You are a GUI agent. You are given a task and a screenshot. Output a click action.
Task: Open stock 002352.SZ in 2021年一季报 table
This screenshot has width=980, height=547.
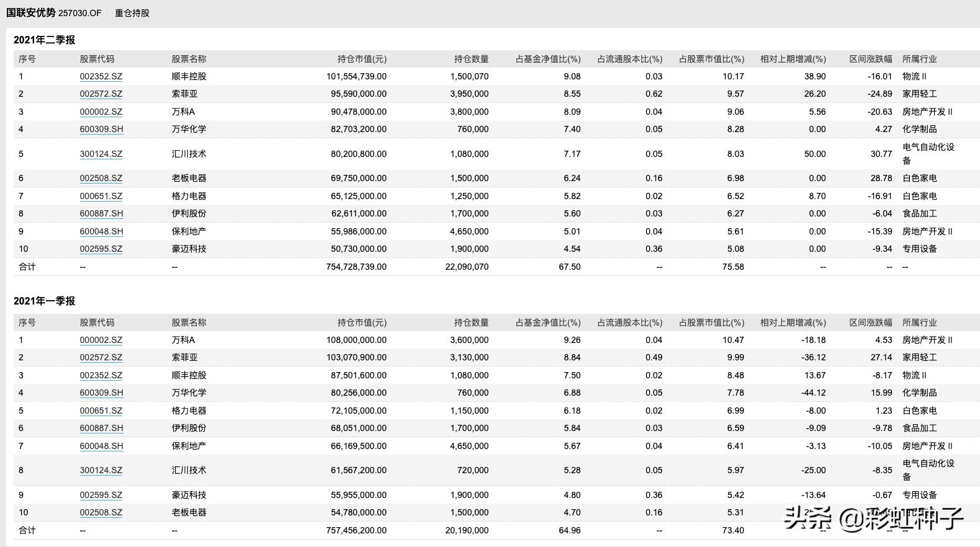101,375
